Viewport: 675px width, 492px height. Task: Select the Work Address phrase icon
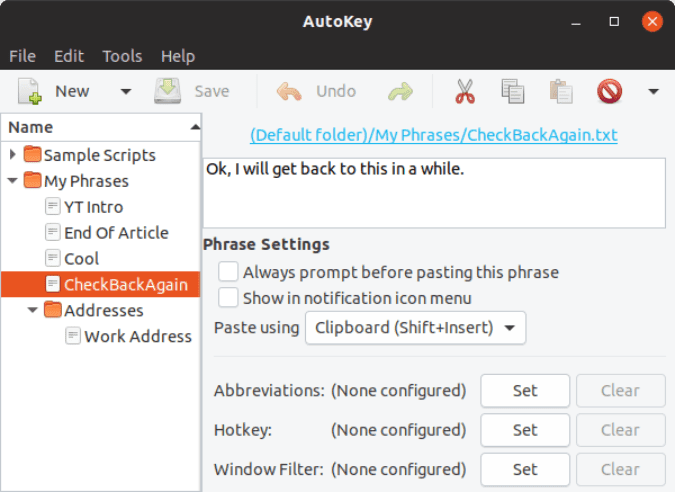tap(73, 335)
